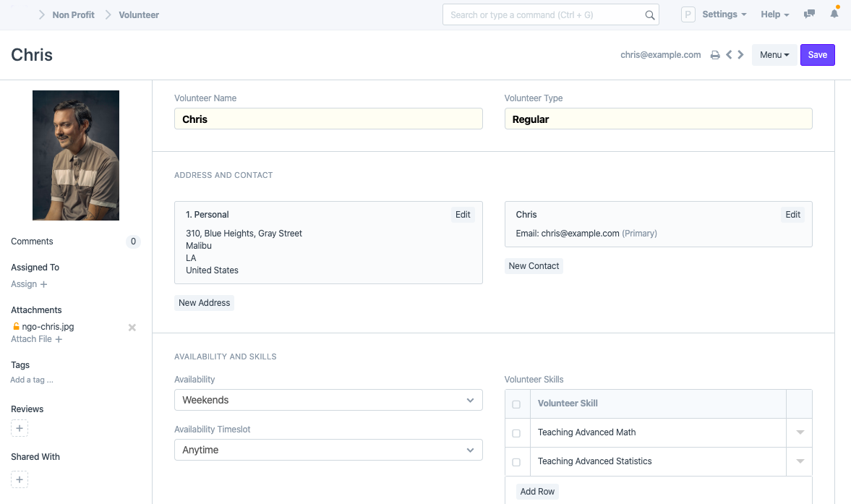Open the Availability Timeslot dropdown
Image resolution: width=851 pixels, height=504 pixels.
pyautogui.click(x=328, y=450)
